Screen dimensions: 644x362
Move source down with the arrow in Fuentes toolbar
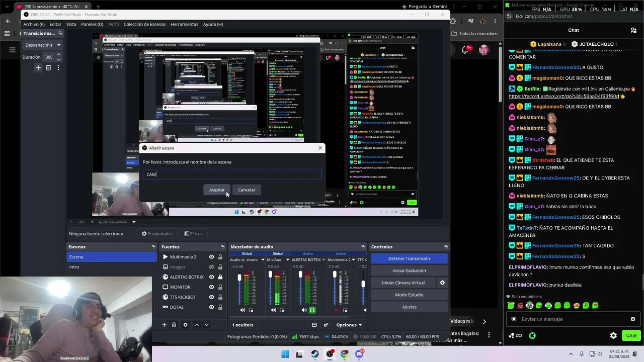206,325
